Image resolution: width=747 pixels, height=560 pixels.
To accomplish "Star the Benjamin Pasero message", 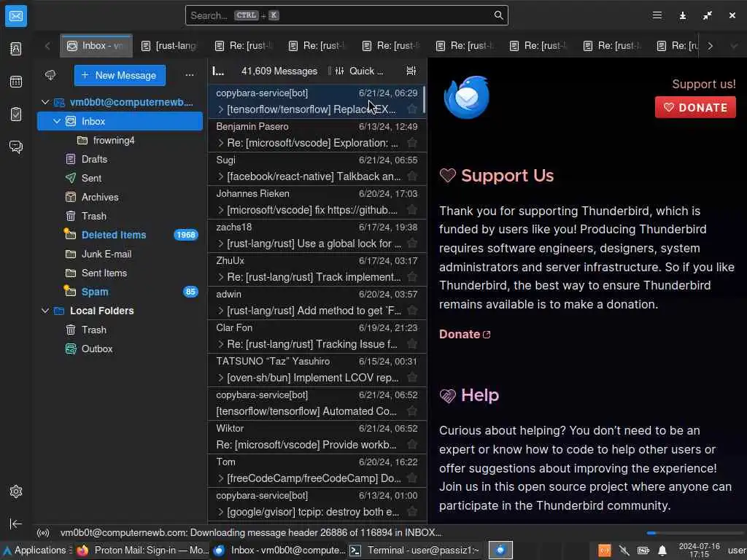I will 412,143.
